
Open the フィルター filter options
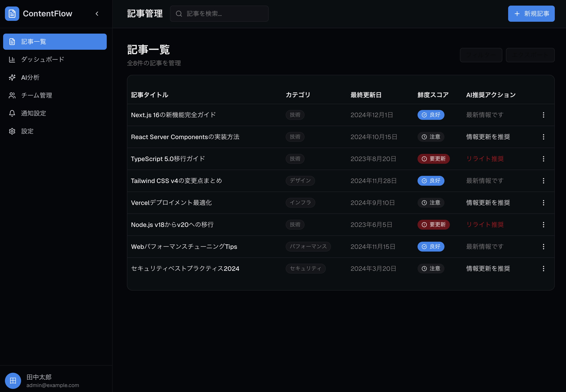tap(481, 55)
